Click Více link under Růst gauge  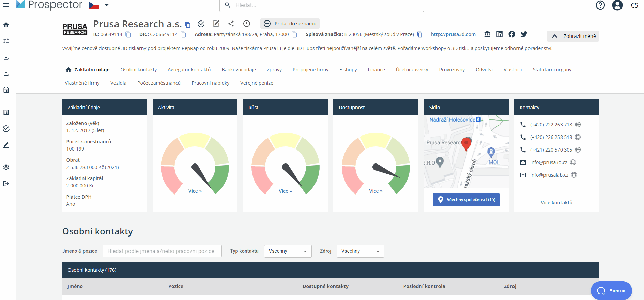tap(285, 191)
